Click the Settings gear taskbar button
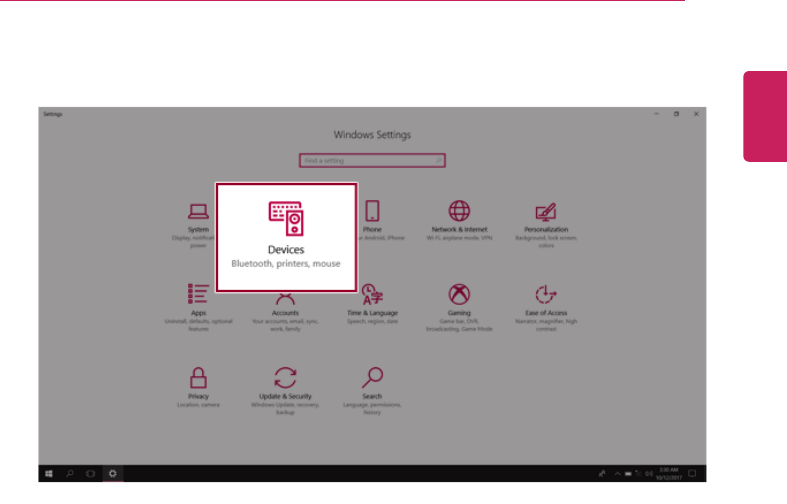Viewport: 787px width, 504px height. coord(113,473)
